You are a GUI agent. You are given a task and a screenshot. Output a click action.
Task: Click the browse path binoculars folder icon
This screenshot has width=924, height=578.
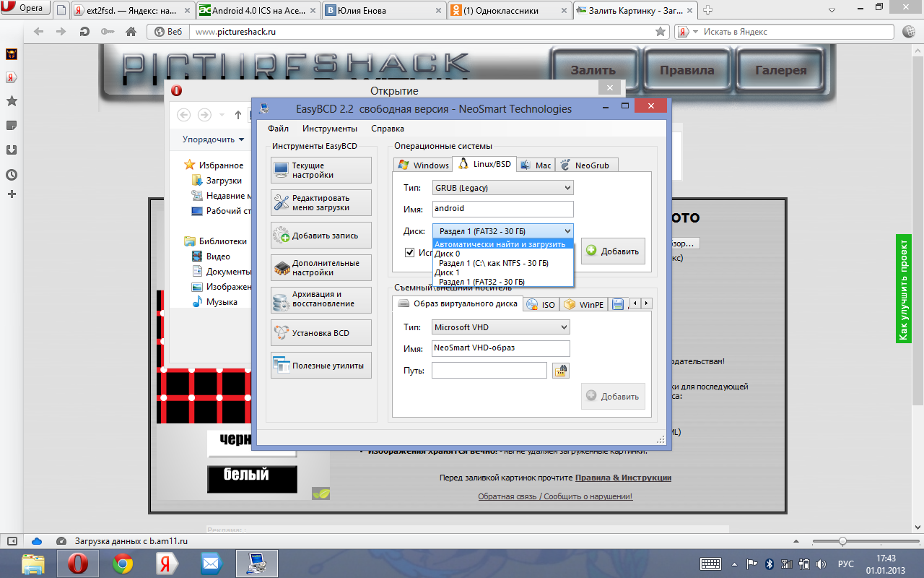coord(561,371)
